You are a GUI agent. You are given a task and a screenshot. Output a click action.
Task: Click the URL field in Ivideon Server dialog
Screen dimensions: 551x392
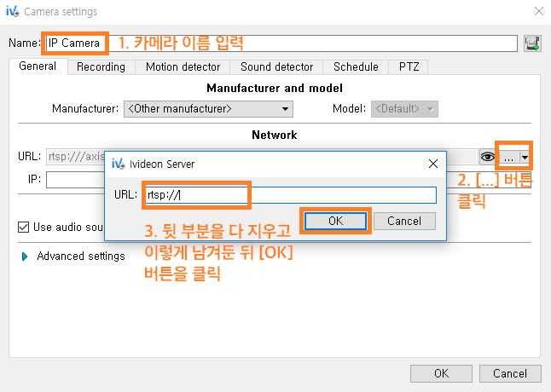pyautogui.click(x=291, y=195)
